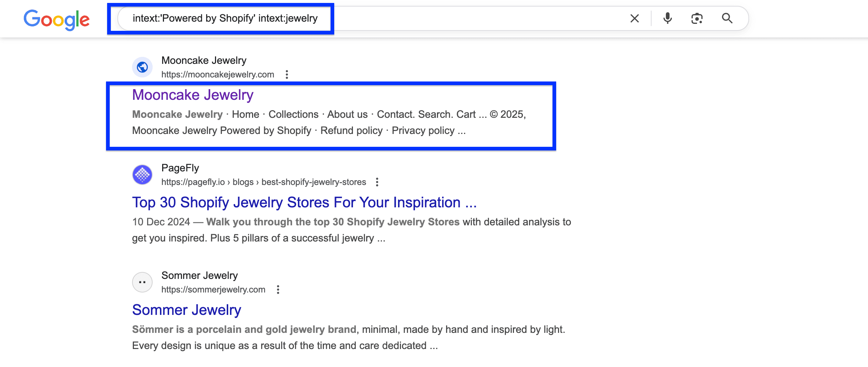This screenshot has width=868, height=367.
Task: Click the PageFly site favicon
Action: [142, 174]
